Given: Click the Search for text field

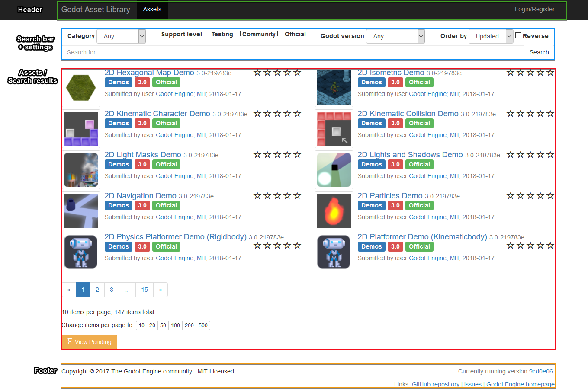Looking at the screenshot, I should click(x=292, y=52).
